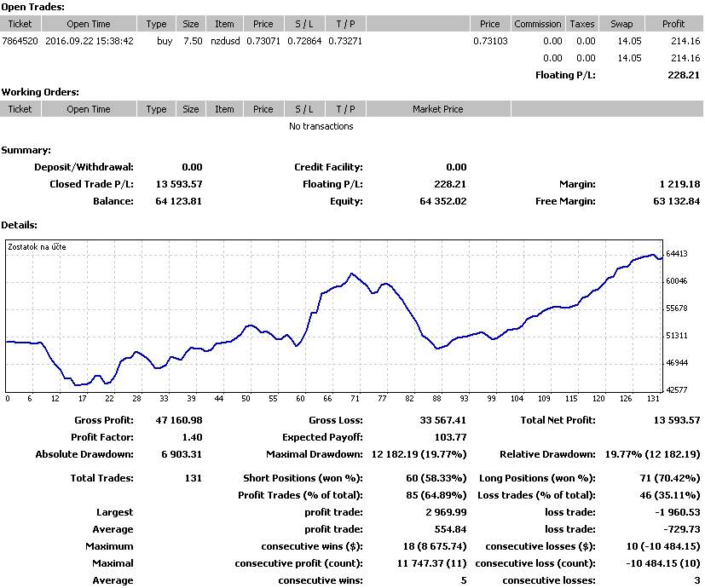The height and width of the screenshot is (588, 705).
Task: Click chart axis value 46944
Action: tap(677, 363)
